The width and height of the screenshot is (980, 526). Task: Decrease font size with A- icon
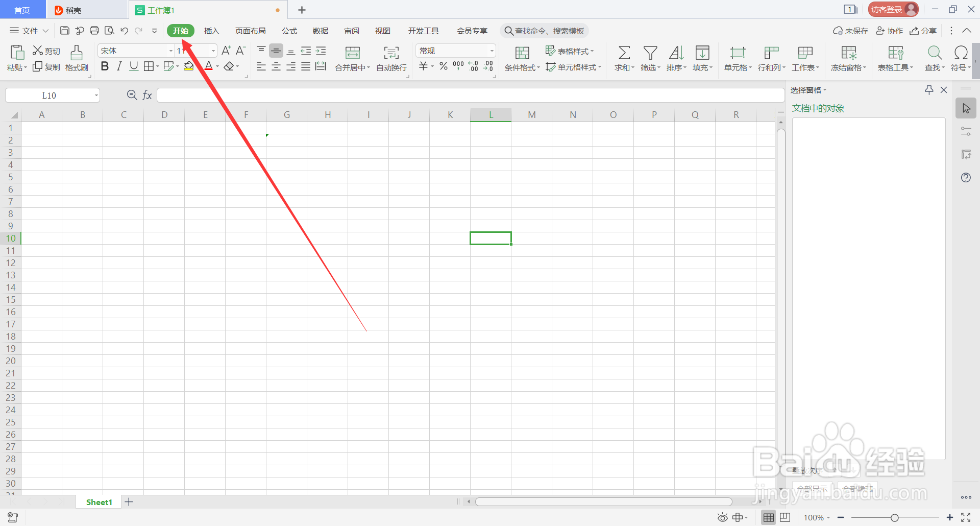coord(241,51)
